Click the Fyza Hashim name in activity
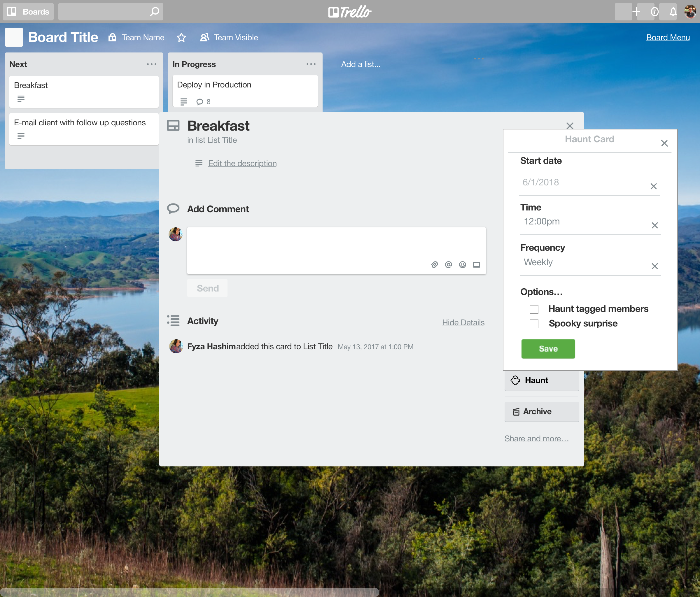The image size is (700, 597). 211,346
